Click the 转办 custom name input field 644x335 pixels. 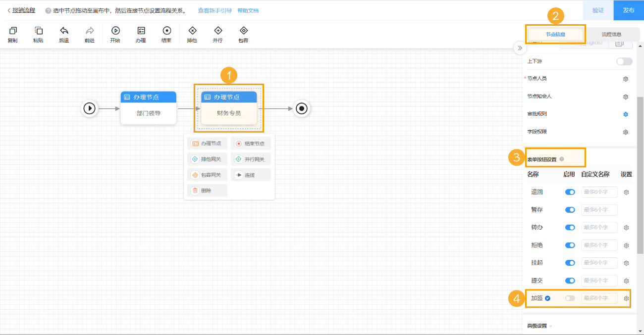pyautogui.click(x=599, y=228)
